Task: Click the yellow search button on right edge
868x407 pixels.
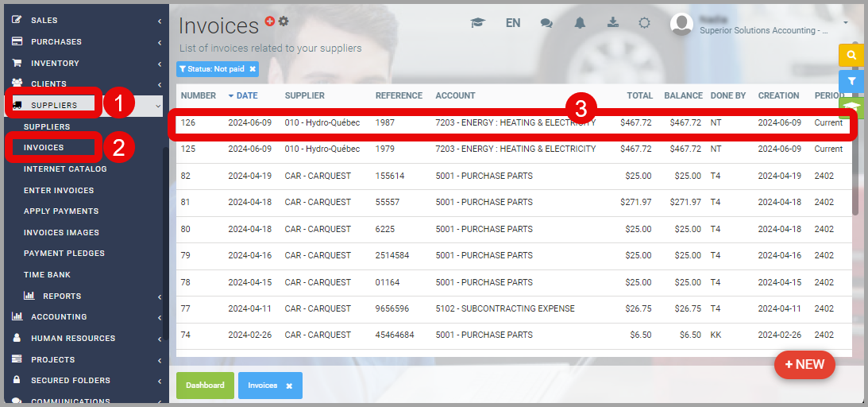Action: point(851,55)
